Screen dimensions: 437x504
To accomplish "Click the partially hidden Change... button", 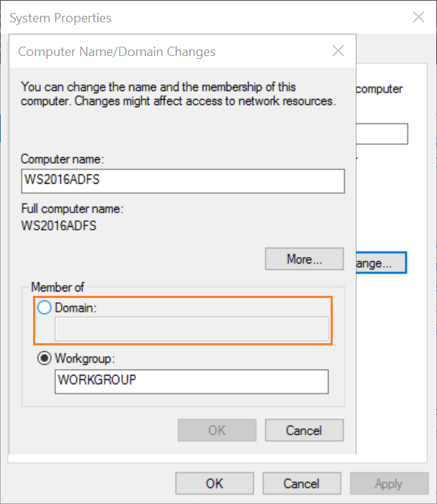I will click(x=382, y=263).
